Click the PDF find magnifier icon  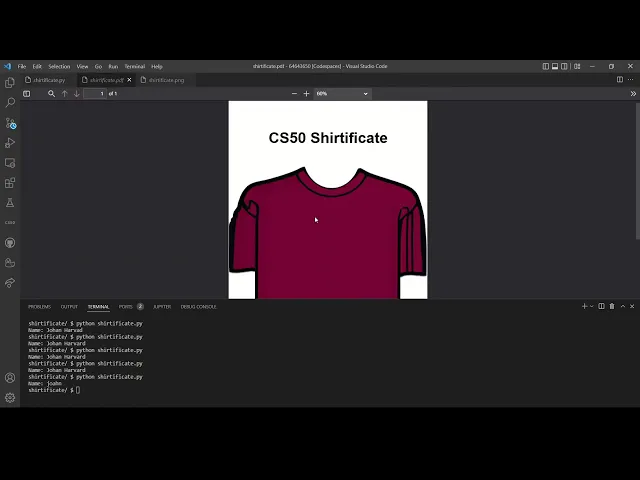(x=51, y=94)
